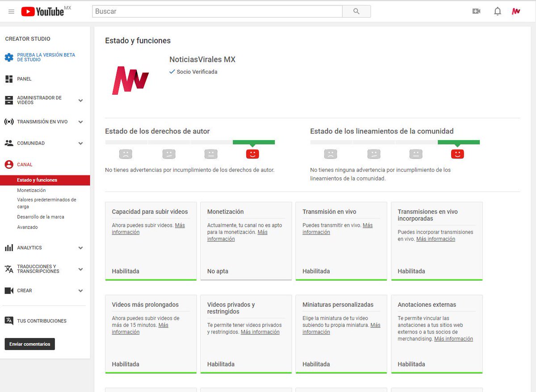
Task: Select Estado y funciones menu item
Action: click(x=45, y=180)
